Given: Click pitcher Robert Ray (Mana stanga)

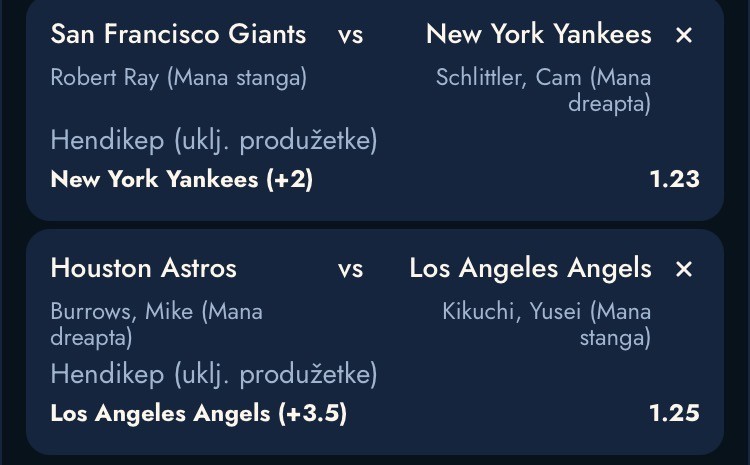Looking at the screenshot, I should [x=178, y=78].
